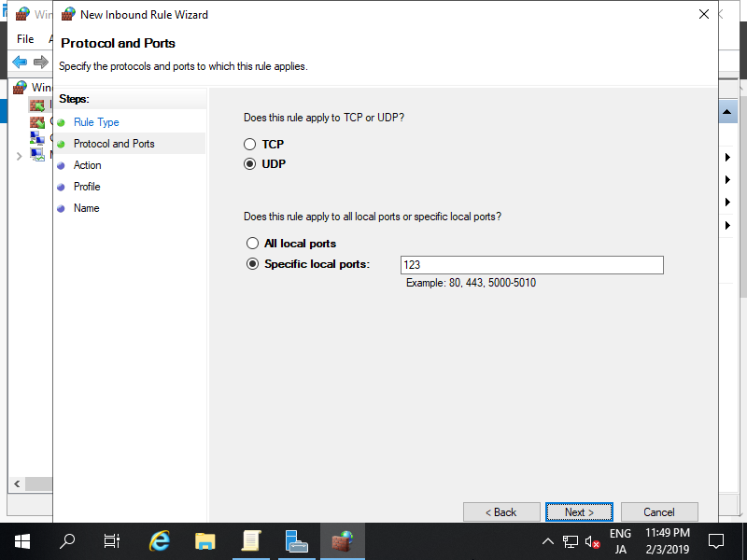Open Server Manager from the taskbar

coord(297,540)
